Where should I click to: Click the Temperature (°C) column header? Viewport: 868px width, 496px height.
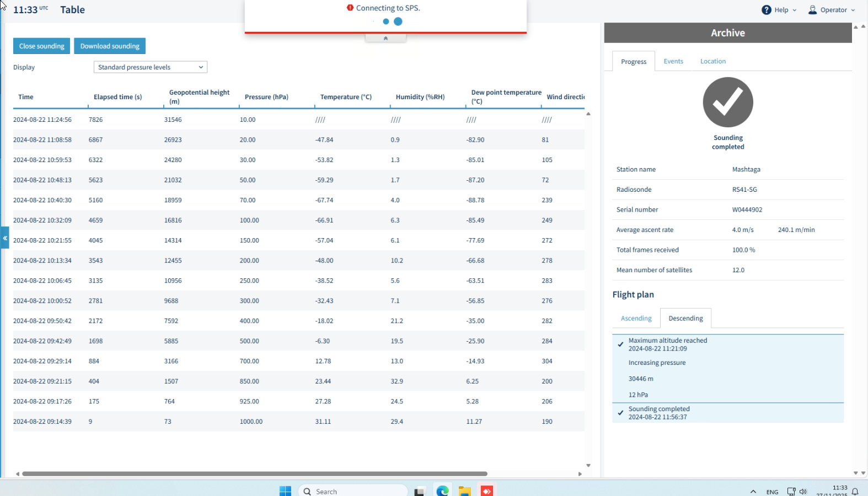coord(346,97)
